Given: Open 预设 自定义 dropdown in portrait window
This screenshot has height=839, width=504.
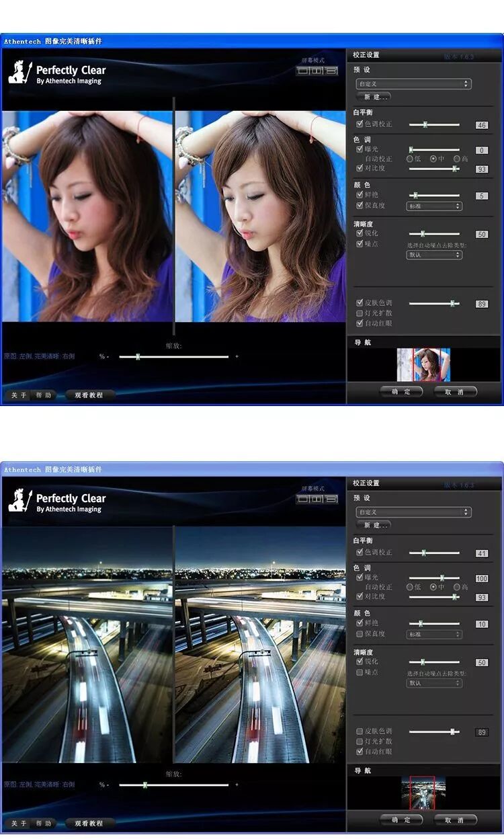Looking at the screenshot, I should point(413,84).
